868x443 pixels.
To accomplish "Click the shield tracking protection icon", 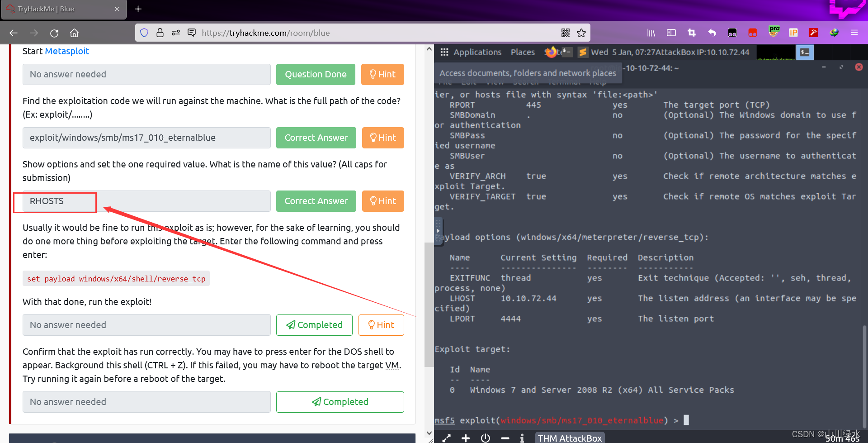I will 144,33.
